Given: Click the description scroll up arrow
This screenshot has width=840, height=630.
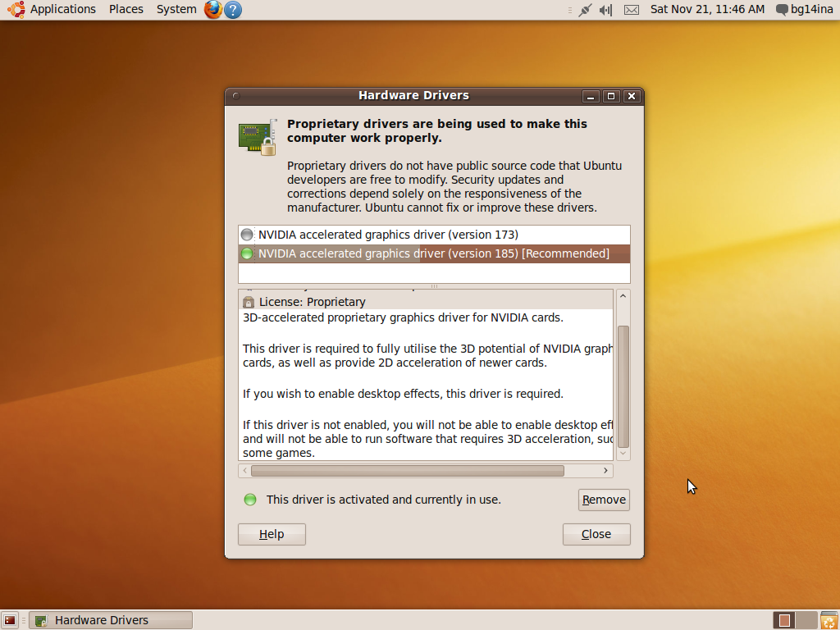Looking at the screenshot, I should coord(623,296).
